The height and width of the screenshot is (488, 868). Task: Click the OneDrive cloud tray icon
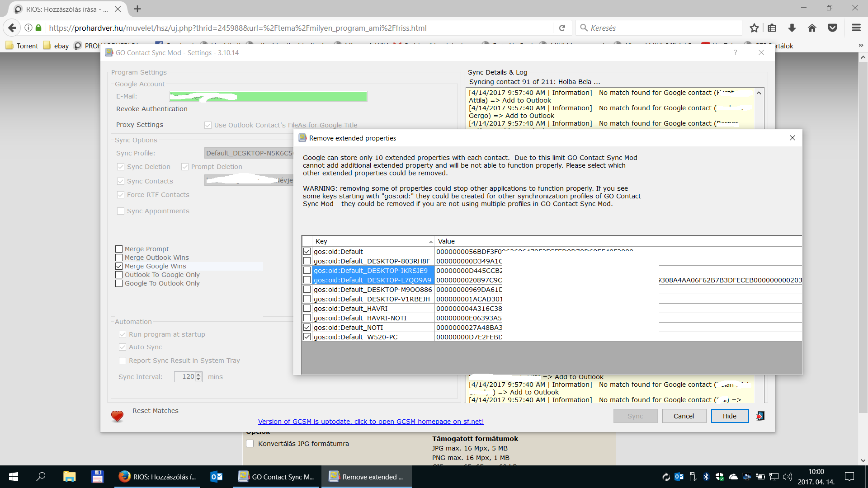(733, 477)
